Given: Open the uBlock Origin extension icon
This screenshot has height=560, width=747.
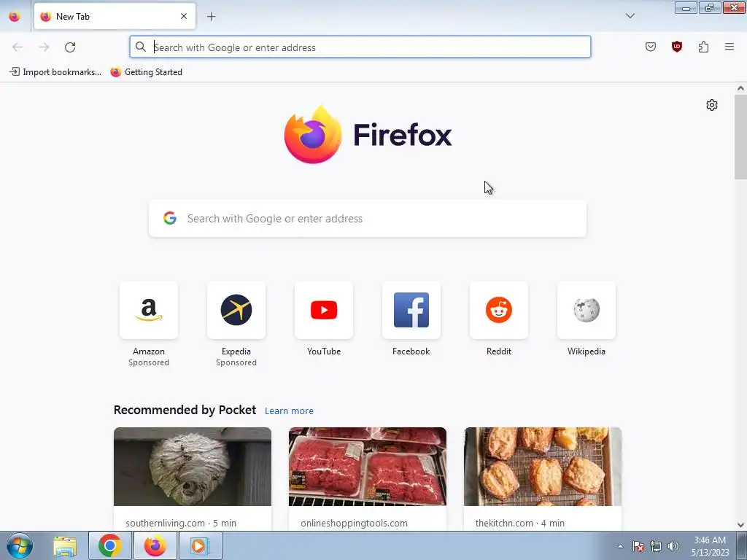Looking at the screenshot, I should coord(676,47).
